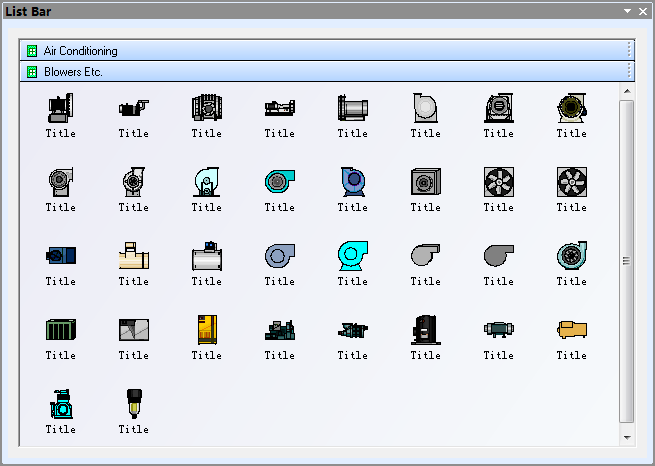Pick the cyan compressor icon in last row

coord(60,403)
